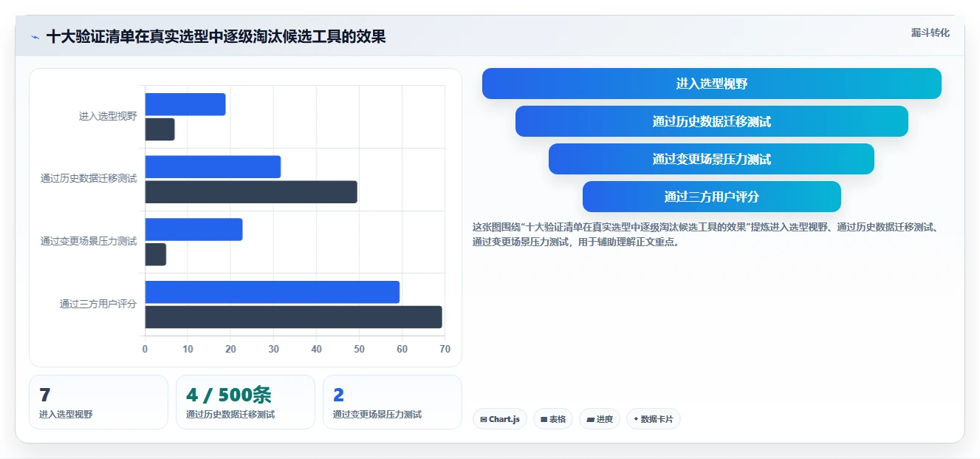Click the 通过历史数据迁移测试 stat card caption
Image resolution: width=980 pixels, height=459 pixels.
pyautogui.click(x=230, y=415)
